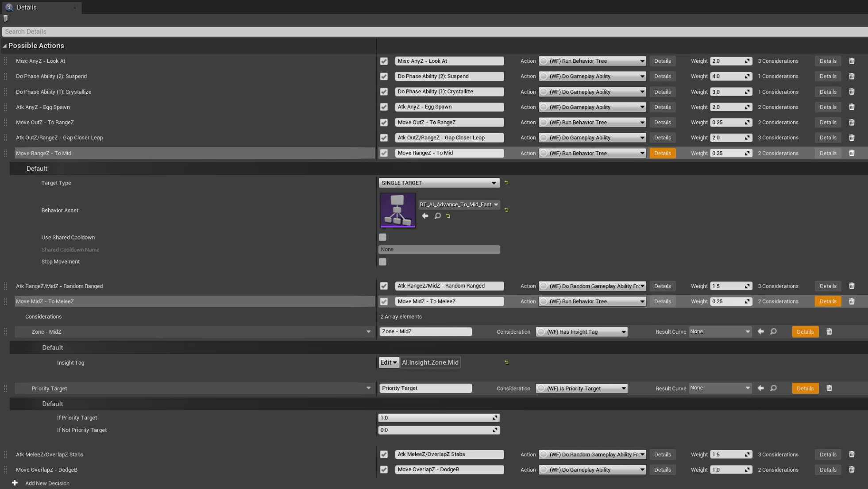The width and height of the screenshot is (868, 489).
Task: Browse to Behavior Asset in Content Browser
Action: point(437,216)
